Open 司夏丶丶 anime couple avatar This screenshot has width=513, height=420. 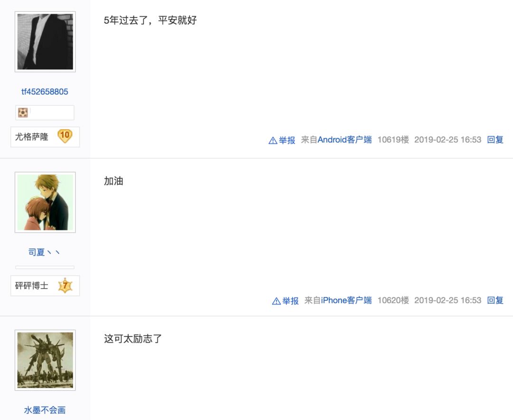[45, 202]
